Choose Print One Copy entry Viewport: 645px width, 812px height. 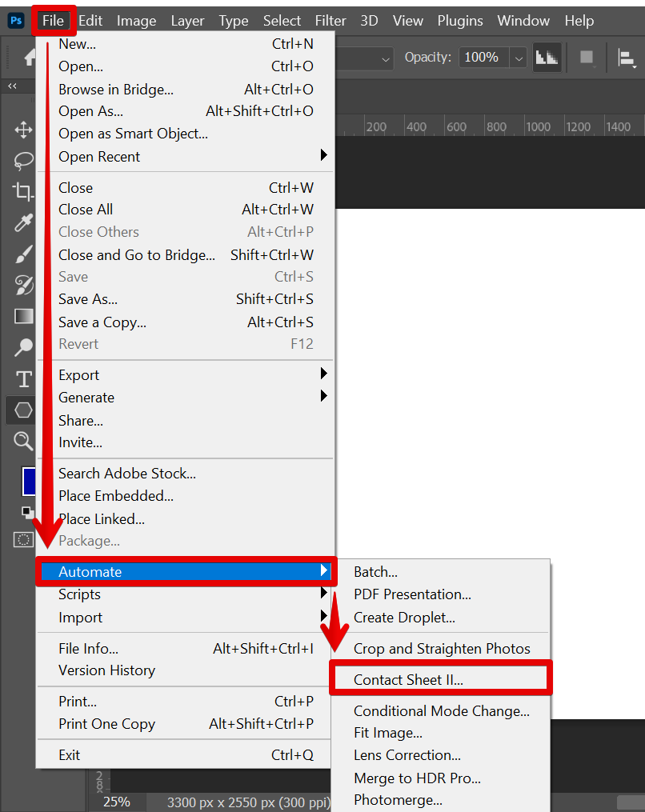click(186, 723)
